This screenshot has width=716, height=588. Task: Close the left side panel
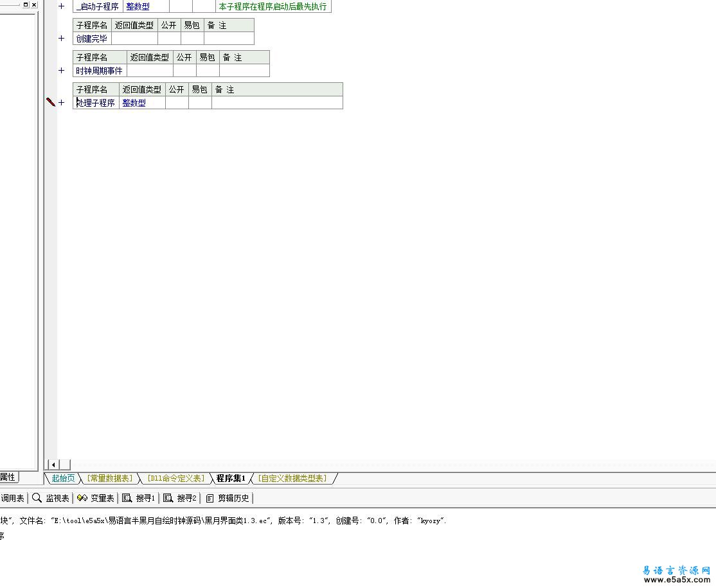pos(34,4)
